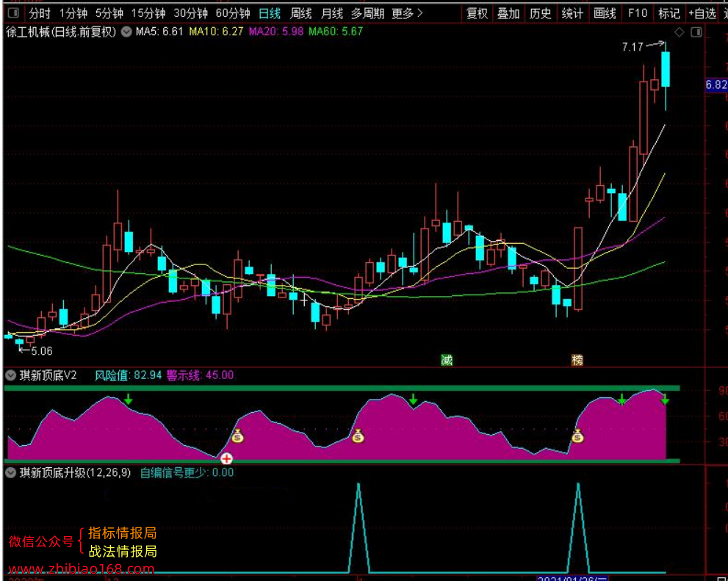This screenshot has width=728, height=581.
Task: Click the 5.06 low price label
Action: pos(42,351)
